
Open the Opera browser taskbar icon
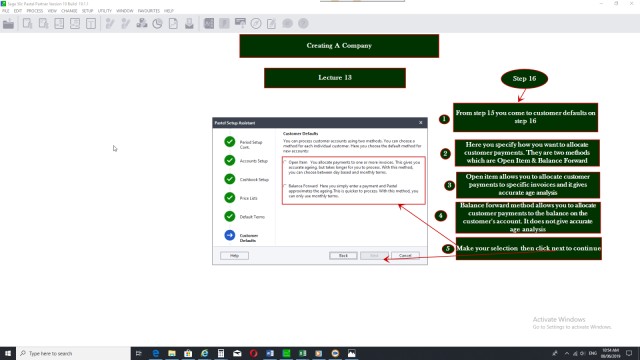(253, 353)
